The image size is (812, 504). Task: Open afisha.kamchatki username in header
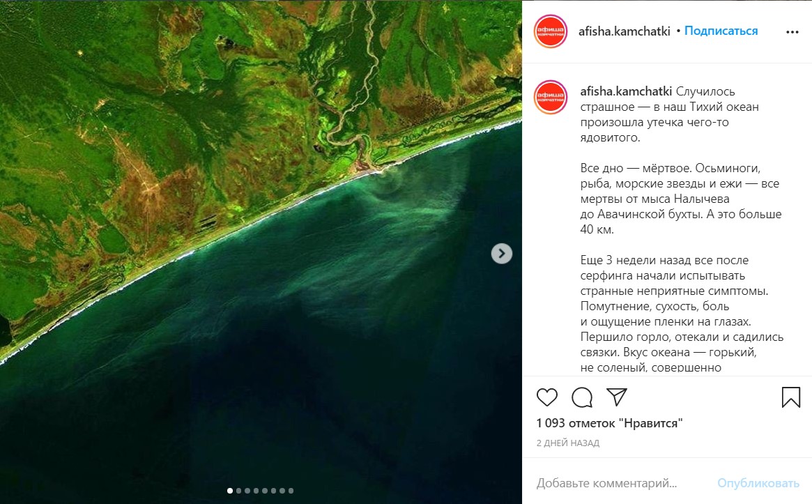pyautogui.click(x=624, y=31)
